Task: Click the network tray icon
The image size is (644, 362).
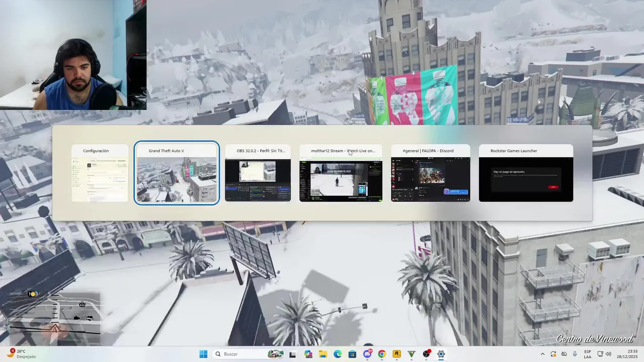Action: 601,354
